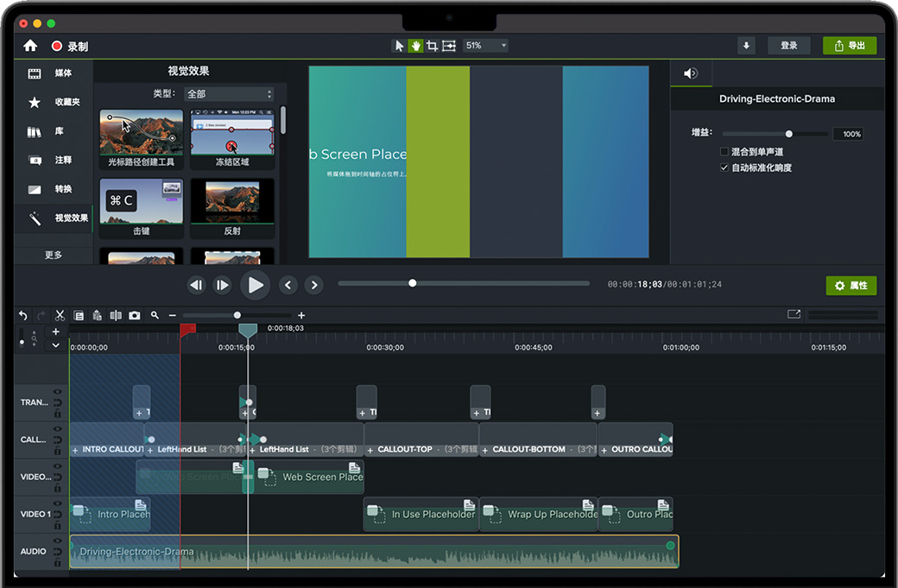Open the 类型 全部 filter dropdown
Screen dimensions: 898x588
[x=229, y=94]
